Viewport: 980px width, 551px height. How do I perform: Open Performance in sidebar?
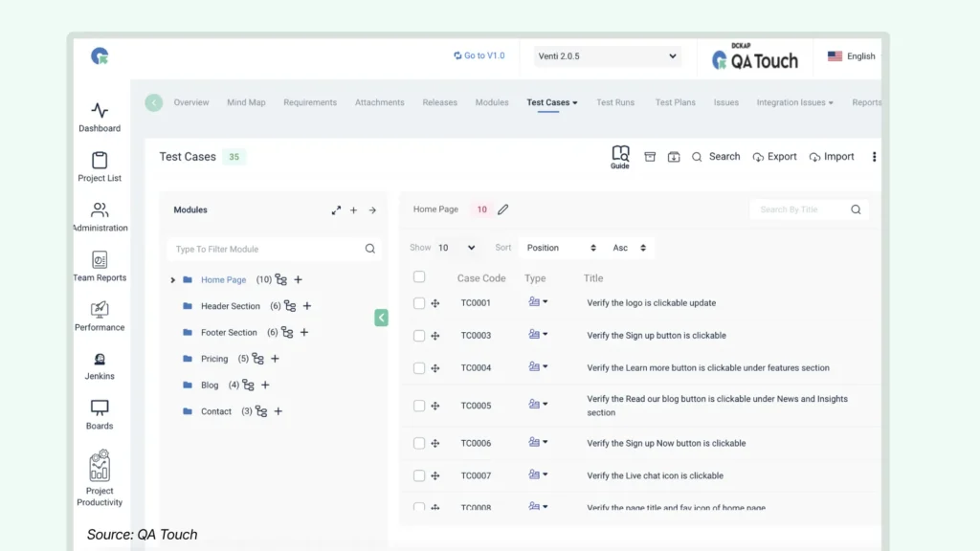100,316
